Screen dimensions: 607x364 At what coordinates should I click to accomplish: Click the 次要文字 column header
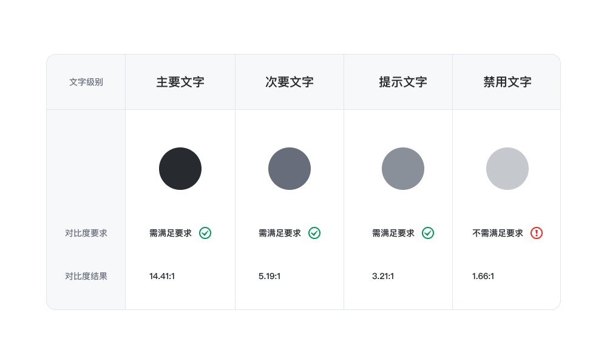click(x=290, y=82)
